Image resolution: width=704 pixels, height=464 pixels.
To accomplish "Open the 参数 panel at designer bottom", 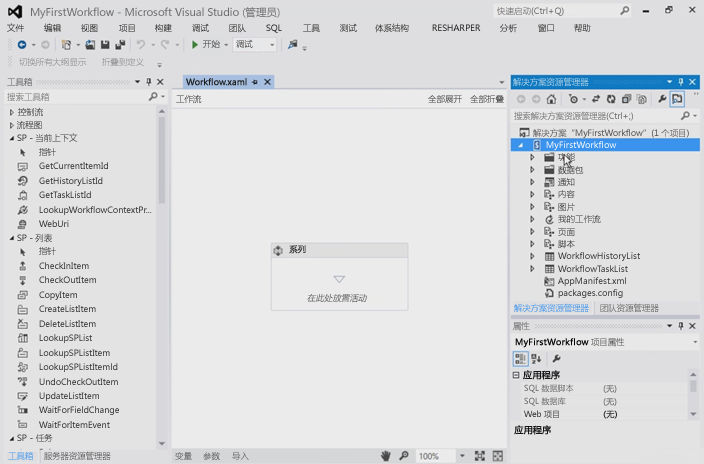I will (211, 456).
